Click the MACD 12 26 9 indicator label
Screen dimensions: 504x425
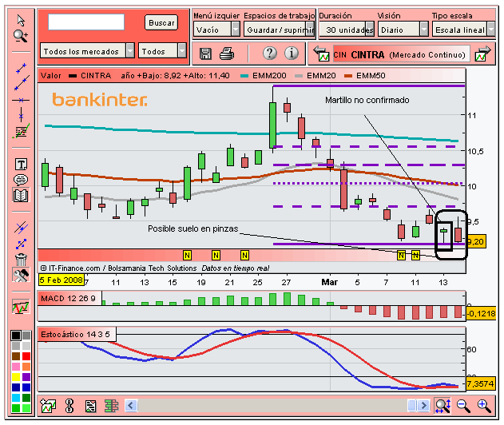69,298
